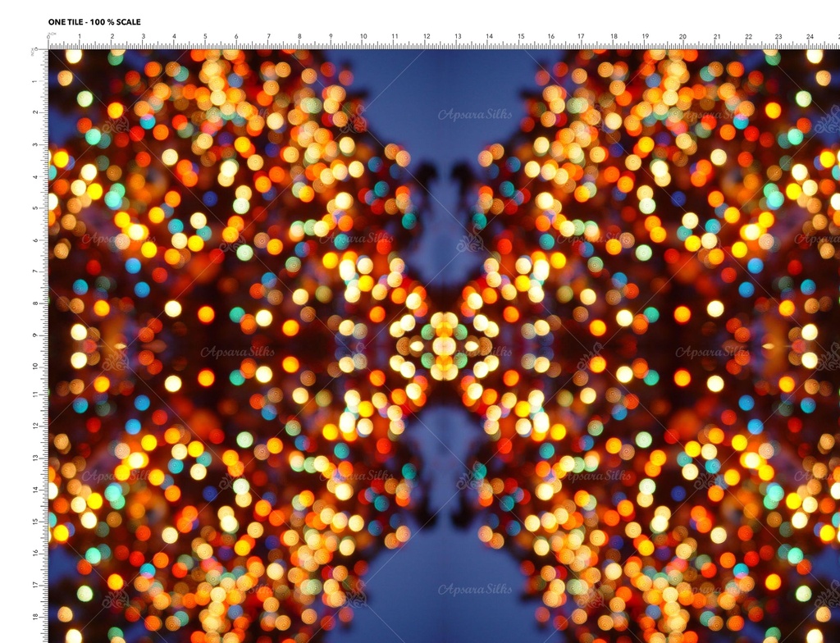Click the "ONE TILE - 100 % SCALE" title
This screenshot has height=643, width=840.
coord(94,22)
